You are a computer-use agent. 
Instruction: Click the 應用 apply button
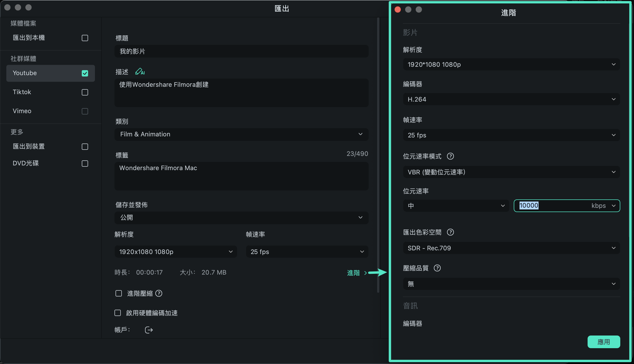(x=604, y=342)
